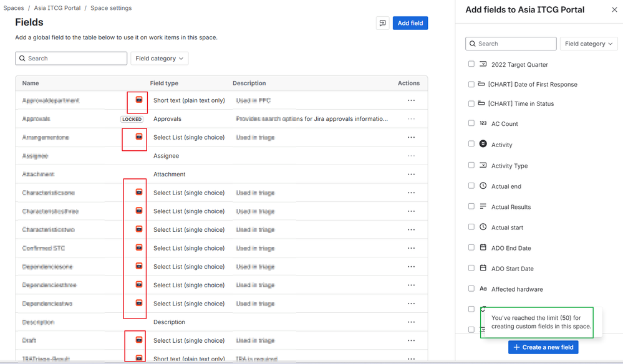Image resolution: width=623 pixels, height=364 pixels.
Task: Click the blue Add field button
Action: point(410,23)
